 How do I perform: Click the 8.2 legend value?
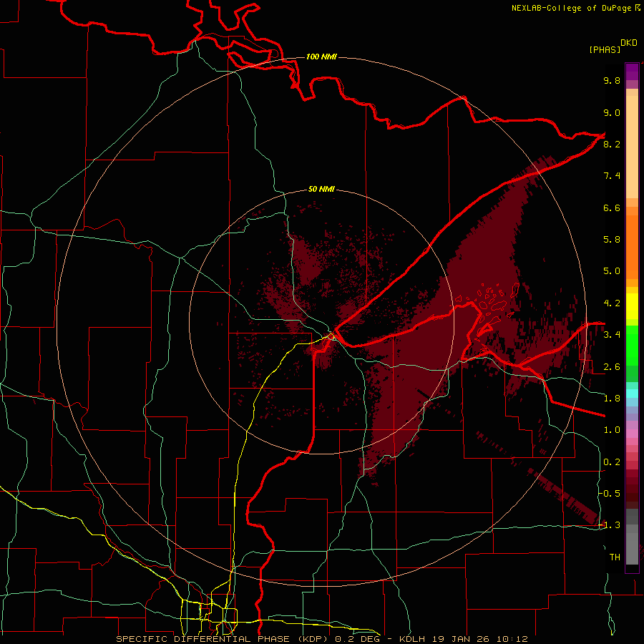point(612,144)
